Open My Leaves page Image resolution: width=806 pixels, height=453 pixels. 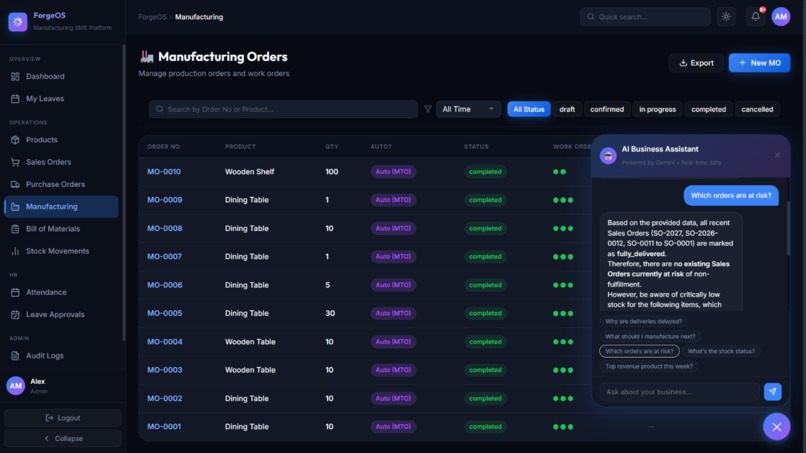click(x=62, y=99)
